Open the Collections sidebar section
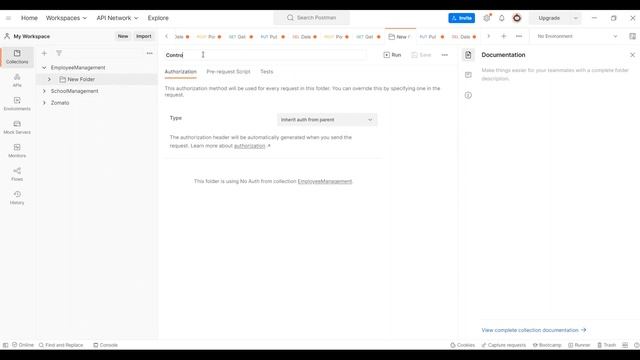The height and width of the screenshot is (360, 640). [17, 56]
